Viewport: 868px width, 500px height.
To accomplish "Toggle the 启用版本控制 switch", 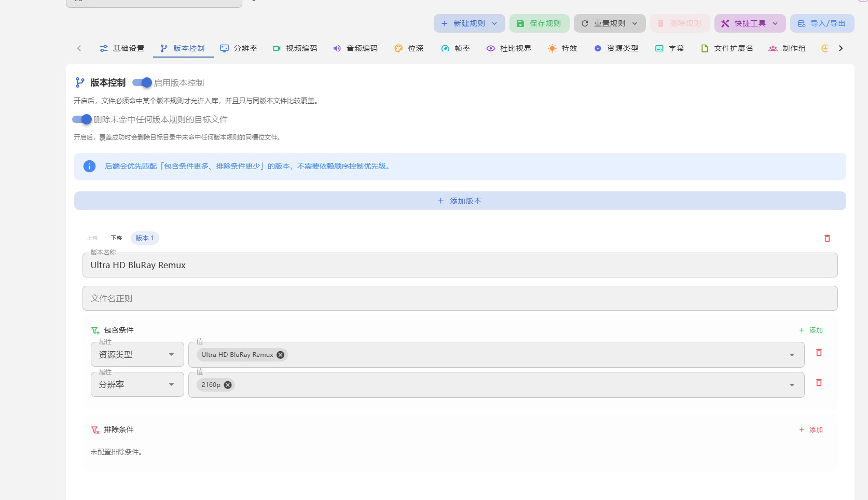I will tap(142, 82).
